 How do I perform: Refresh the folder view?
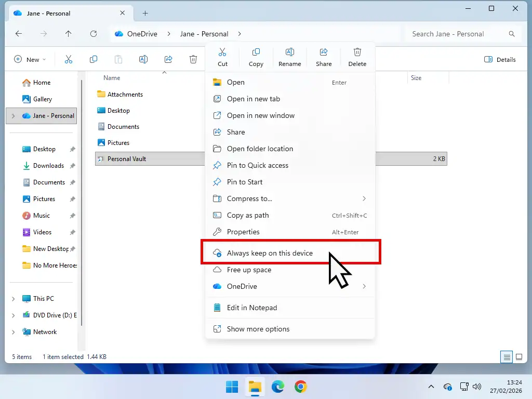tap(93, 34)
